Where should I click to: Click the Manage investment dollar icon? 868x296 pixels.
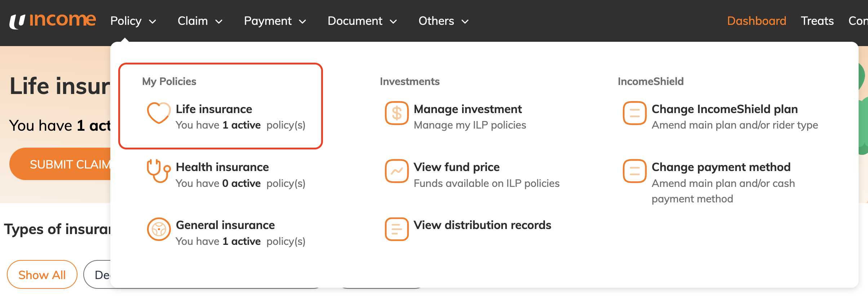(x=397, y=113)
